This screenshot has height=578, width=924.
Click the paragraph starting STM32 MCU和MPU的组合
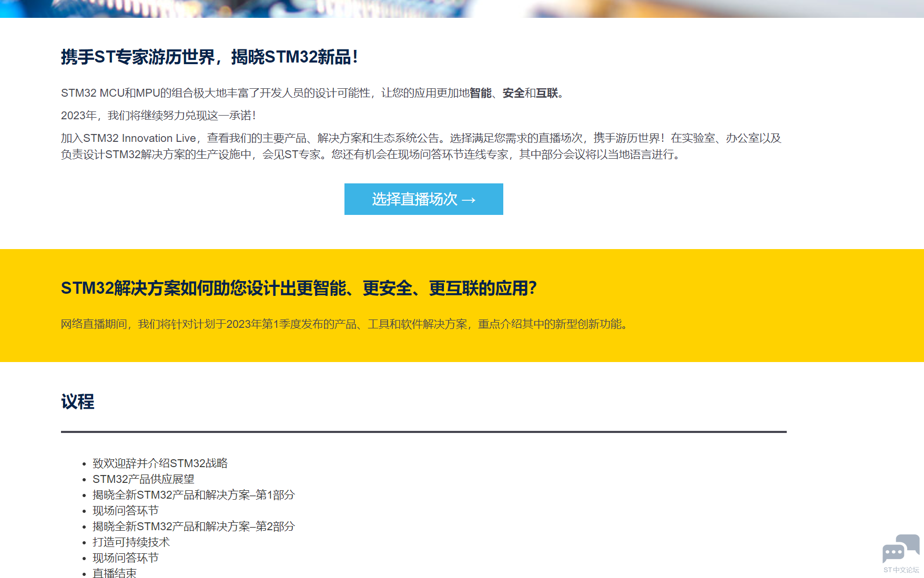313,93
